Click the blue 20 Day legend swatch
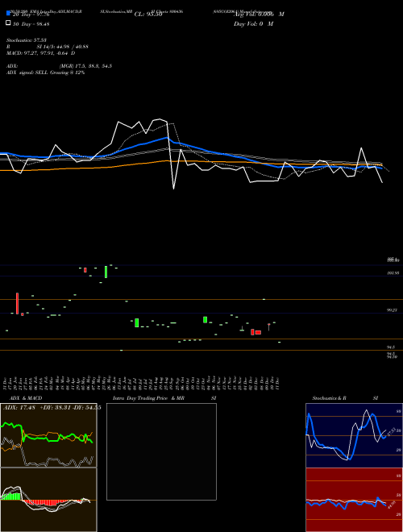 (9, 14)
